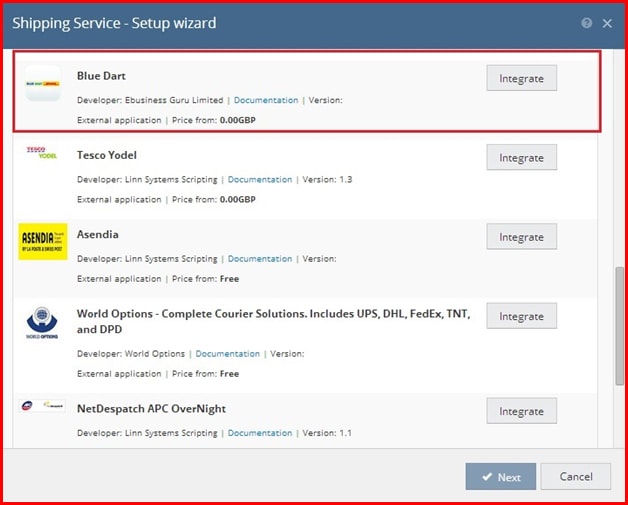Click the Blue Dart logo thumbnail
This screenshot has width=628, height=505.
[x=42, y=83]
